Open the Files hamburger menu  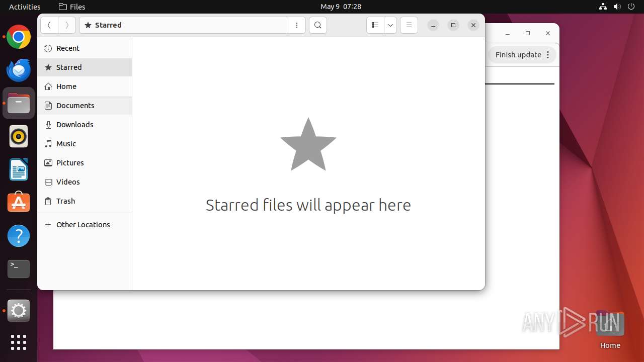(409, 25)
